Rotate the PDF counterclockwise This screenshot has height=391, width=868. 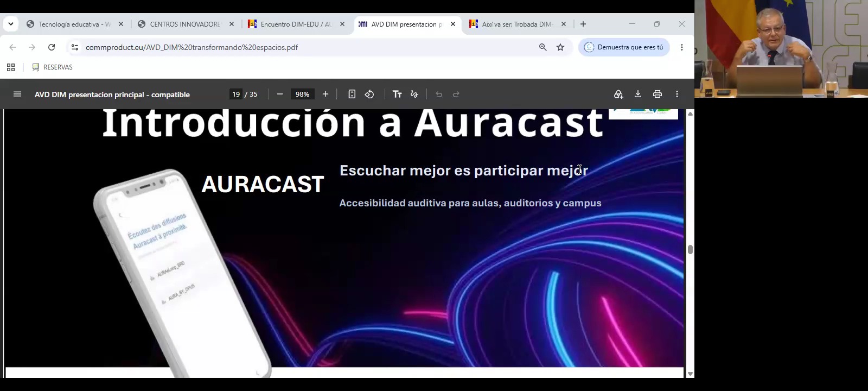(369, 94)
